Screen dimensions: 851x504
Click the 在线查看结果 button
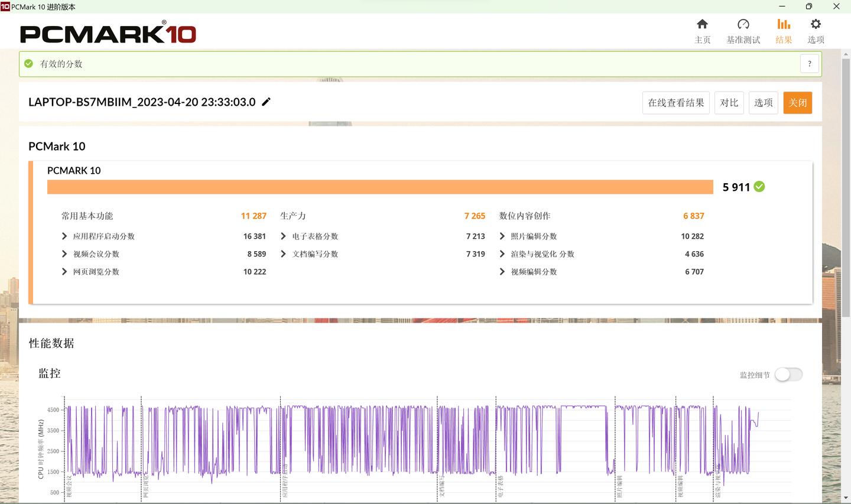675,103
